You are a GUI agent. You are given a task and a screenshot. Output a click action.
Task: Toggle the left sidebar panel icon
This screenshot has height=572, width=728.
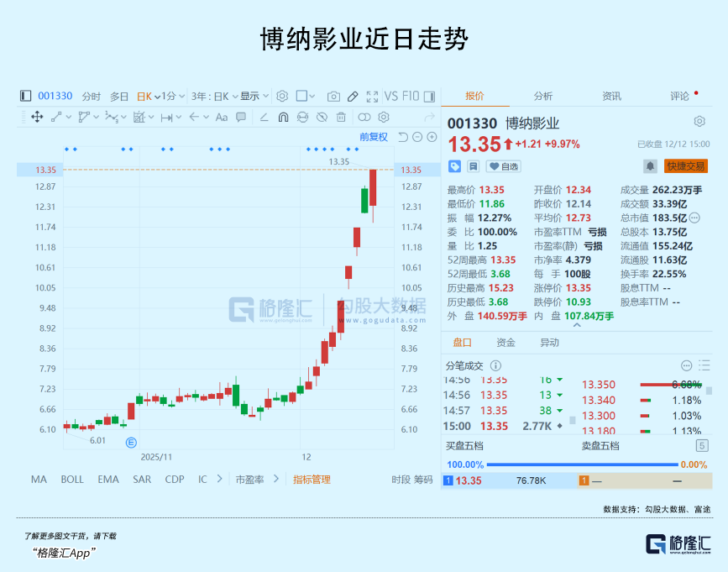(25, 96)
